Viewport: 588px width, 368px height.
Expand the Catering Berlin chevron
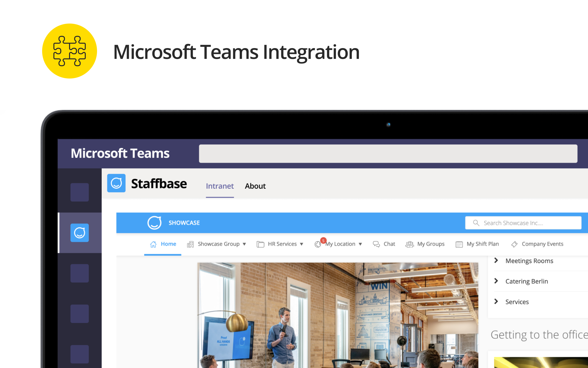[496, 281]
